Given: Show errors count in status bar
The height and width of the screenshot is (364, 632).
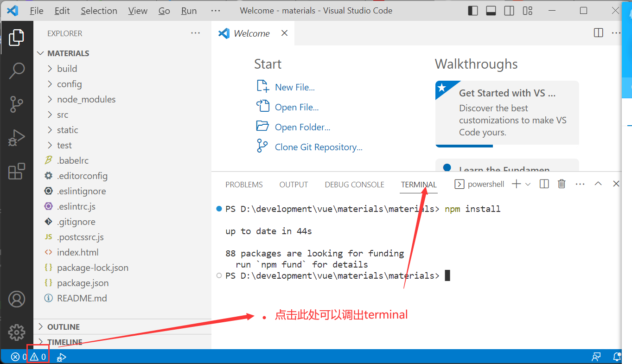Looking at the screenshot, I should pos(19,357).
